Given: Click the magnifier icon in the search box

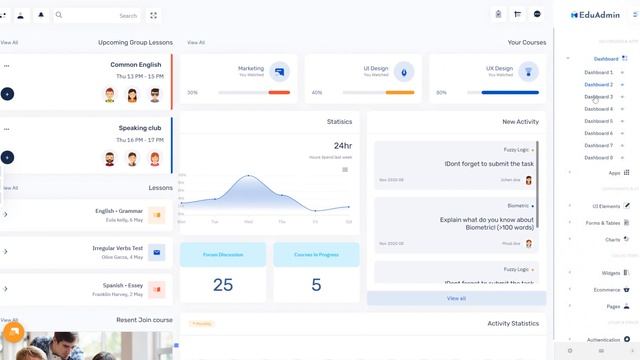Looking at the screenshot, I should pyautogui.click(x=59, y=15).
